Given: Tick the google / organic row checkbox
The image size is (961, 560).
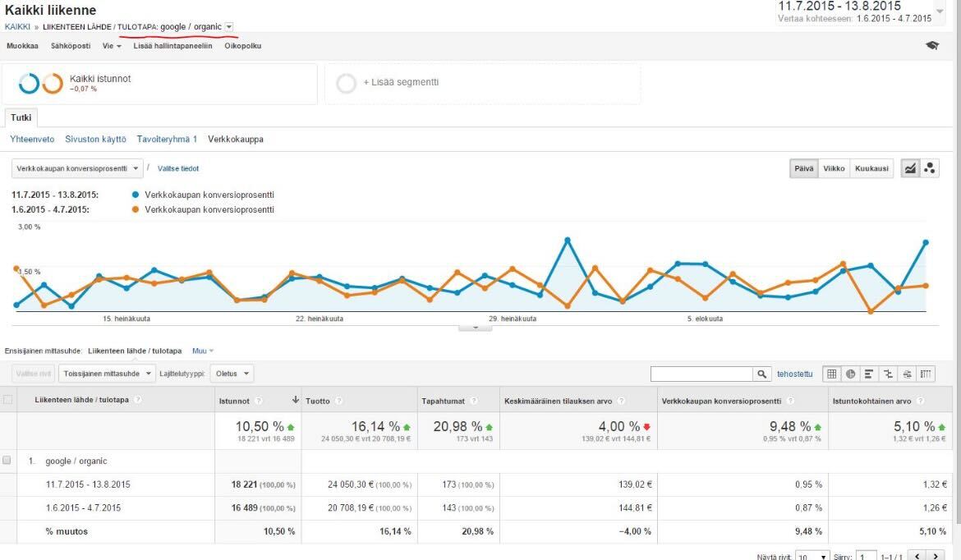Looking at the screenshot, I should tap(7, 461).
